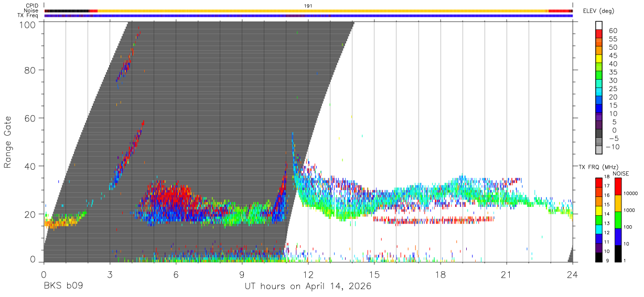The image size is (644, 297).
Task: Click the TX Freq row label
Action: [28, 15]
